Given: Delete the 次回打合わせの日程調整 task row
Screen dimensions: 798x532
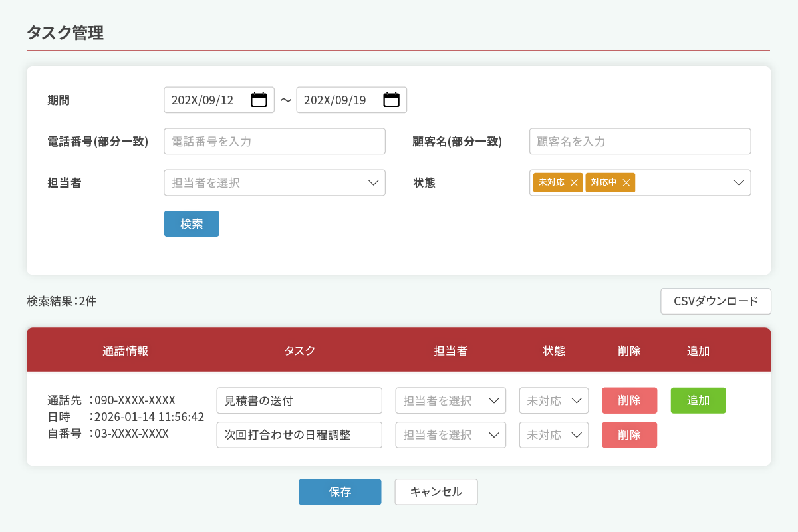Looking at the screenshot, I should tap(629, 435).
